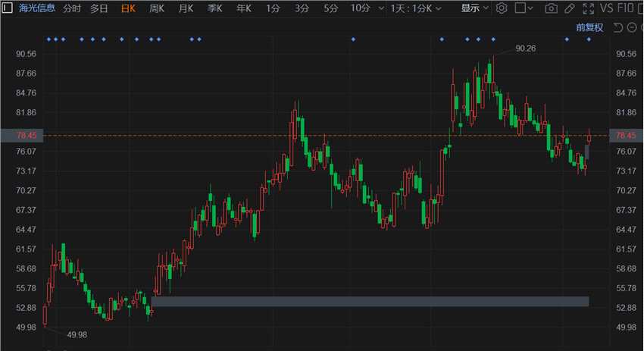The width and height of the screenshot is (644, 351).
Task: Toggle sidebar panel icon beside 海光信息
Action: [7, 8]
